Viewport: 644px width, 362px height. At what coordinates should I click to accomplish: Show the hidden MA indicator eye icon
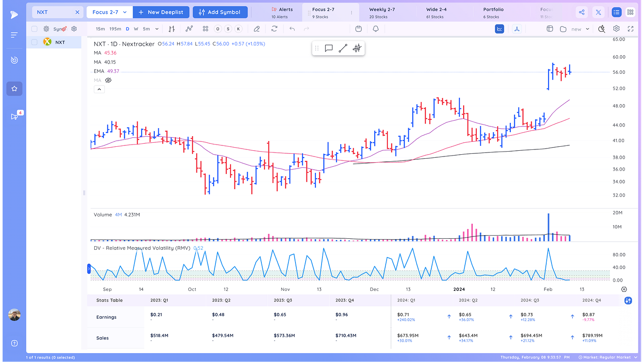[x=108, y=80]
